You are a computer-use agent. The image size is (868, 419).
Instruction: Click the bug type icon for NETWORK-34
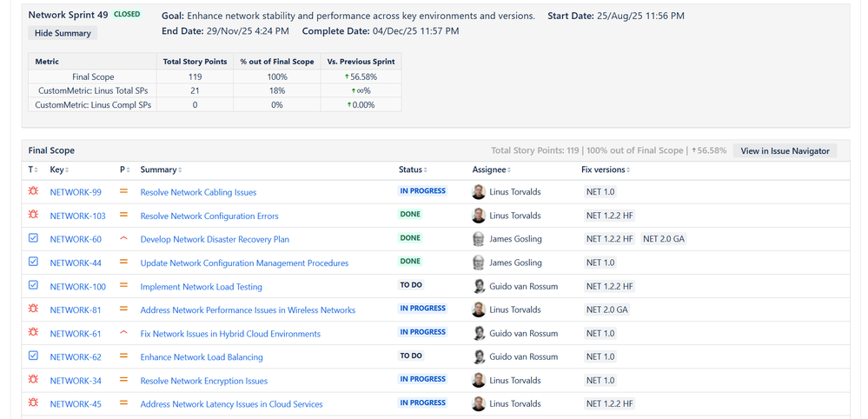coord(33,379)
